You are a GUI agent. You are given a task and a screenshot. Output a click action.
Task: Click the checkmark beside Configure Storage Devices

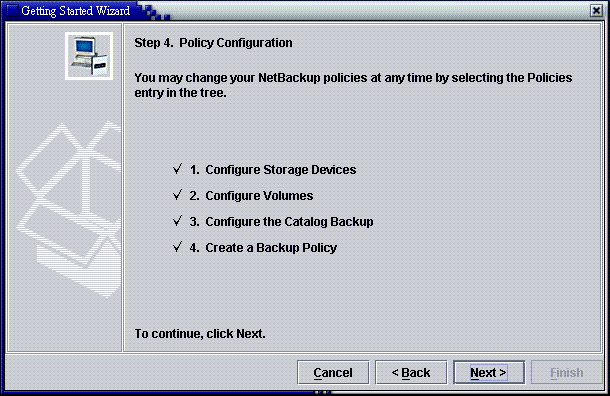click(x=177, y=169)
